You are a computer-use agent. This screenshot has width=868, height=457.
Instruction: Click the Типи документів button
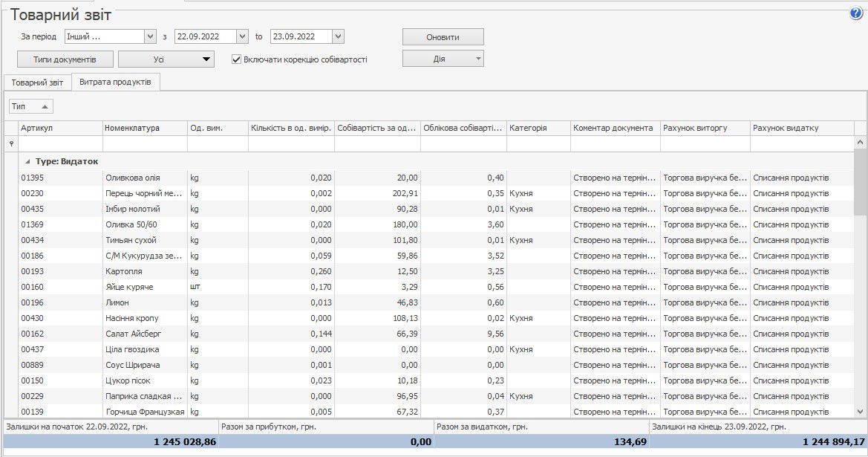65,59
